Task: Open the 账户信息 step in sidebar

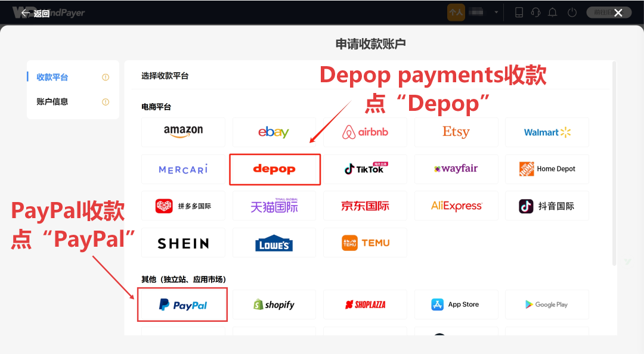Action: (x=52, y=102)
